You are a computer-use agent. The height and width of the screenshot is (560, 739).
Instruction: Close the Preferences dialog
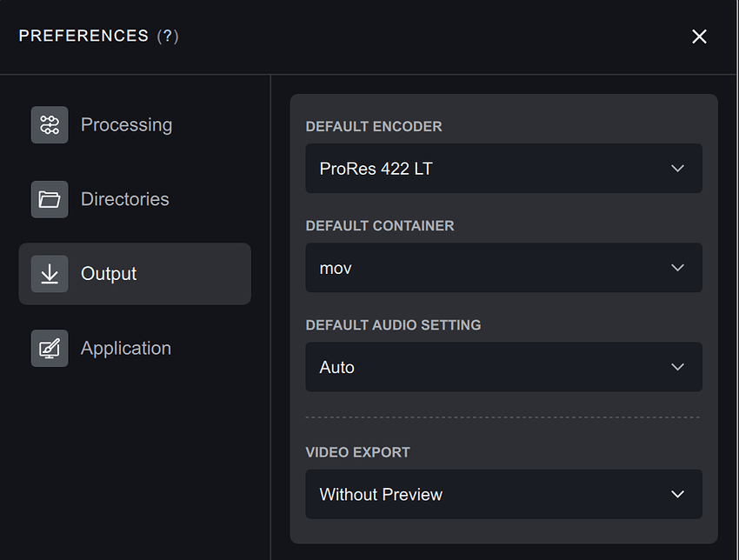pos(699,37)
